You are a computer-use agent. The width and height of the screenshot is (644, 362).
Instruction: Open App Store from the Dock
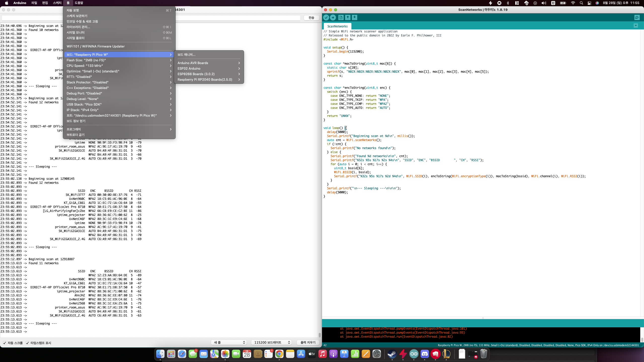tap(301, 354)
